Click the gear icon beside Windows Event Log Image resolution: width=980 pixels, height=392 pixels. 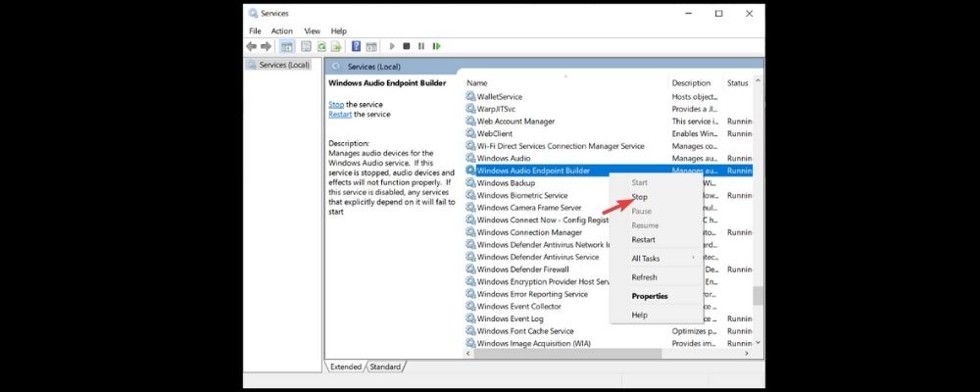coord(470,318)
